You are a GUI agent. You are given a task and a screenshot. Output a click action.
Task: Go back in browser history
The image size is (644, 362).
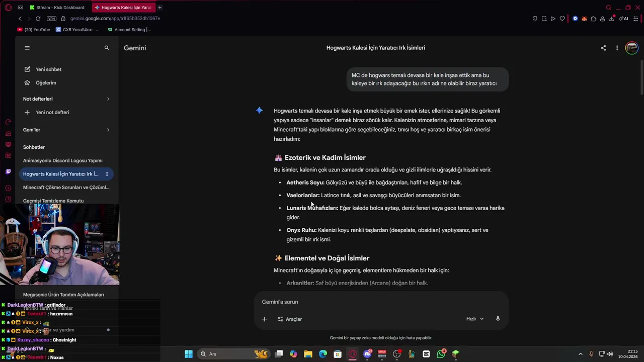20,19
